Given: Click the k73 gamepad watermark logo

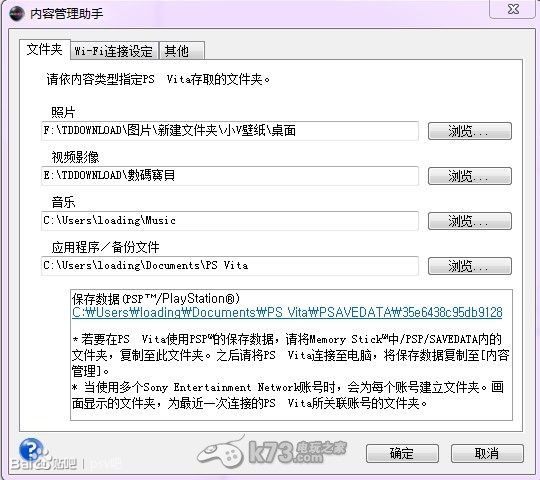Looking at the screenshot, I should (272, 451).
